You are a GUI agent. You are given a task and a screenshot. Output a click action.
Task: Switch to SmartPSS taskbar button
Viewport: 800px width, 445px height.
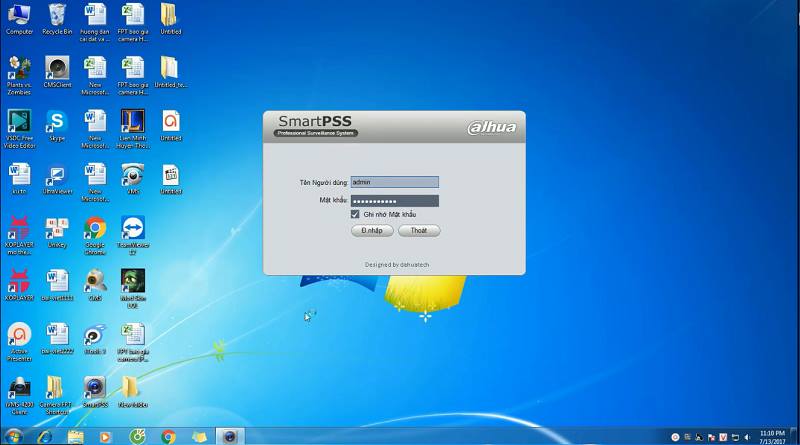tap(230, 437)
